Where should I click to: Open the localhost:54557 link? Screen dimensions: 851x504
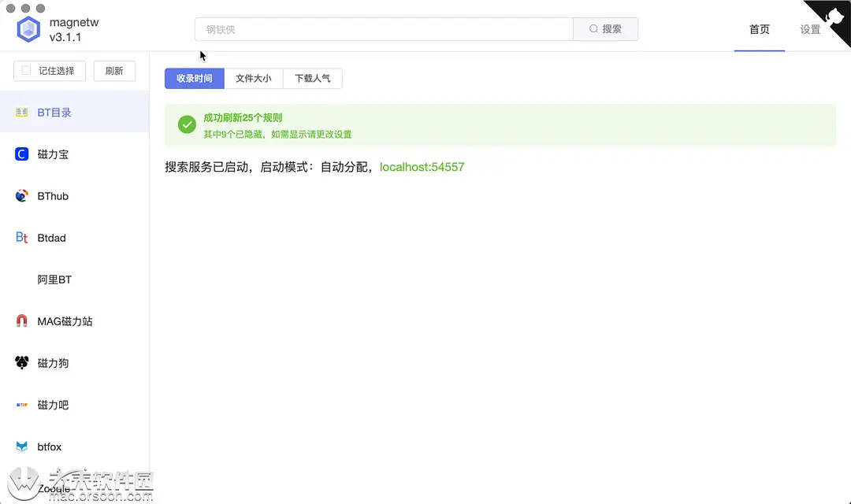[x=422, y=167]
